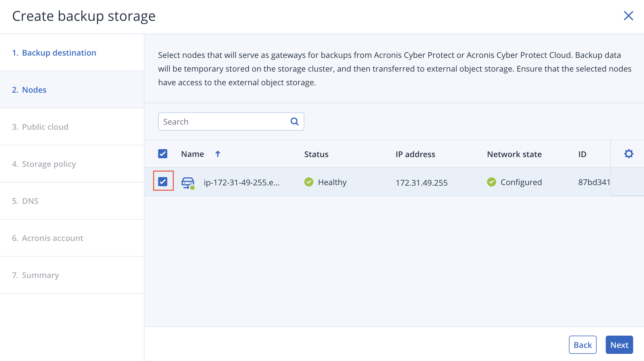This screenshot has width=644, height=361.
Task: Click the server node icon beside ip-172-31-49-255
Action: pyautogui.click(x=188, y=182)
